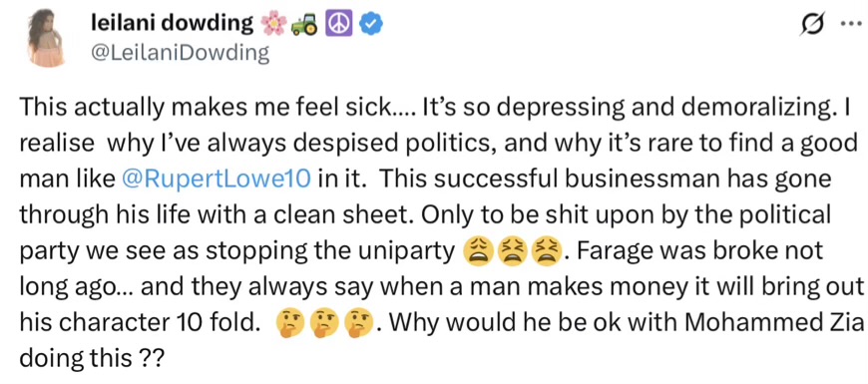
Task: Click the green tractor emoji in the name
Action: (x=304, y=26)
